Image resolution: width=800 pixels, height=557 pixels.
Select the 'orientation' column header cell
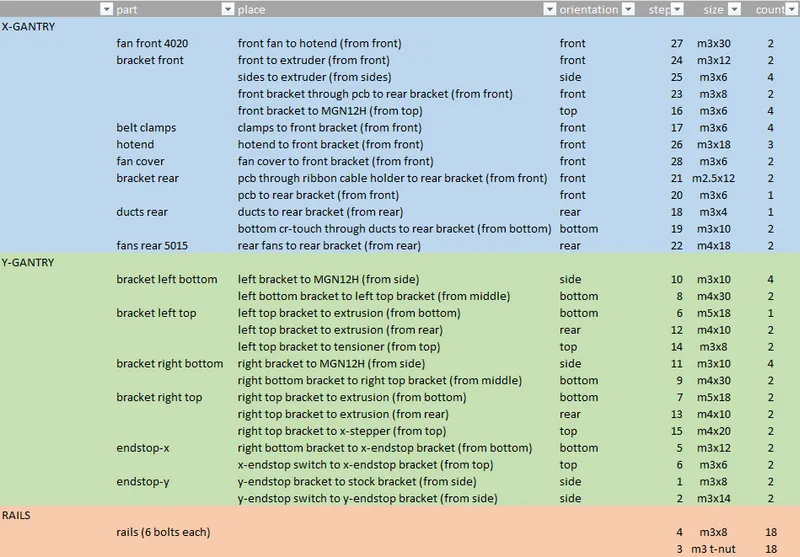pos(589,10)
